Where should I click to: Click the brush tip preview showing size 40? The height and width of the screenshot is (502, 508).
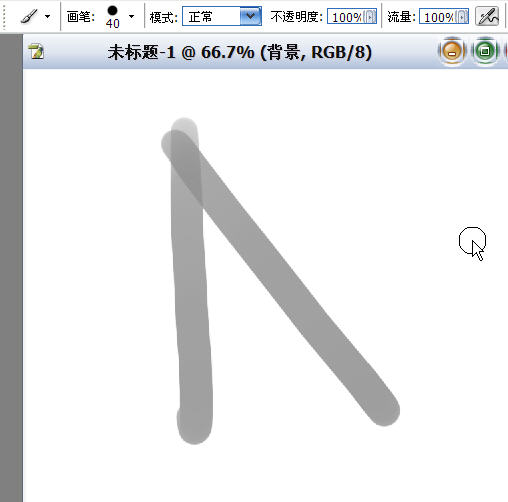113,17
